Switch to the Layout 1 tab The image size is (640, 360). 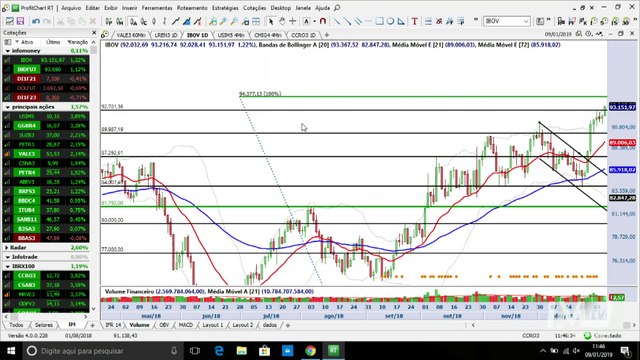tap(213, 325)
